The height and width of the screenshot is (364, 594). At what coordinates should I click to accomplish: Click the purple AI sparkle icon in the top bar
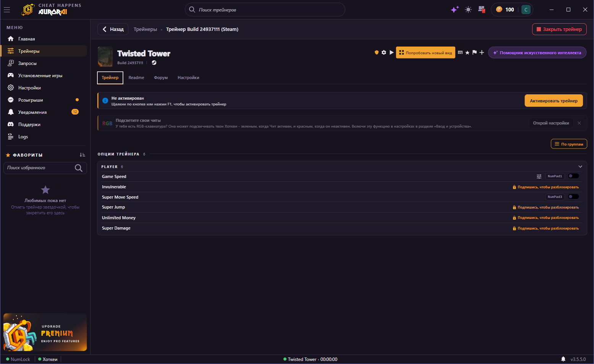(x=455, y=10)
